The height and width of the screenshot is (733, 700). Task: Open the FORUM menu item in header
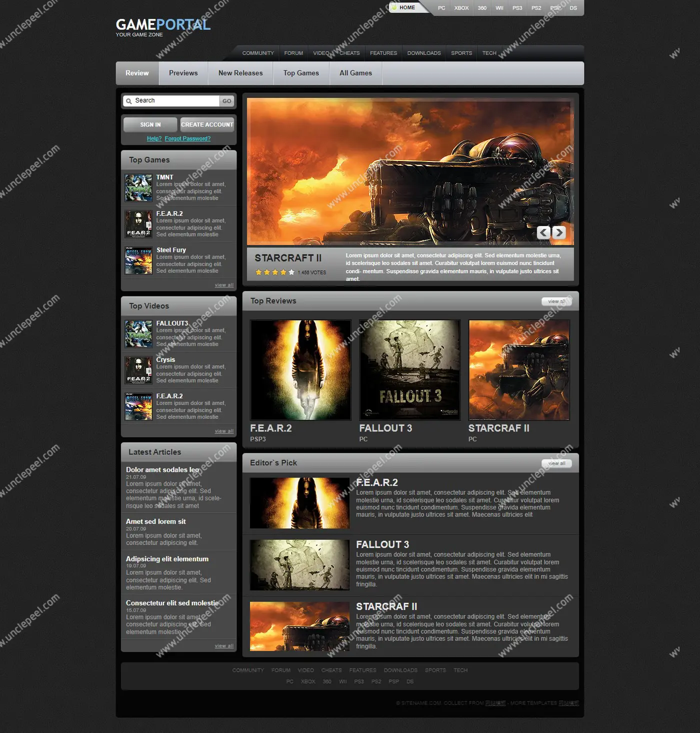pyautogui.click(x=293, y=53)
